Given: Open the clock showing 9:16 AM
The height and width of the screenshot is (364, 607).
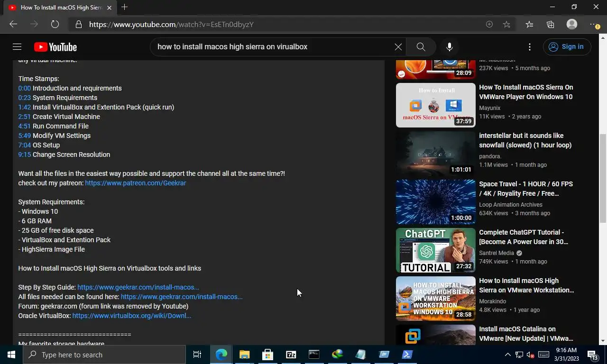Looking at the screenshot, I should point(566,355).
